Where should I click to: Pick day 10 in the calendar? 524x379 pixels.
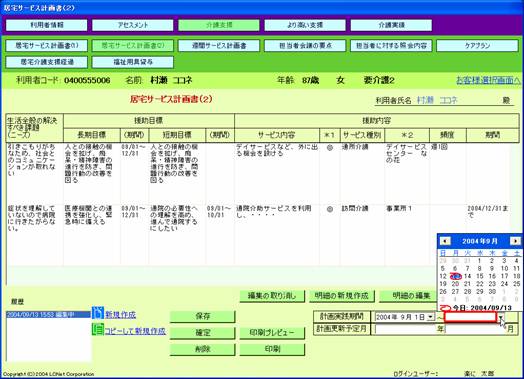point(504,268)
